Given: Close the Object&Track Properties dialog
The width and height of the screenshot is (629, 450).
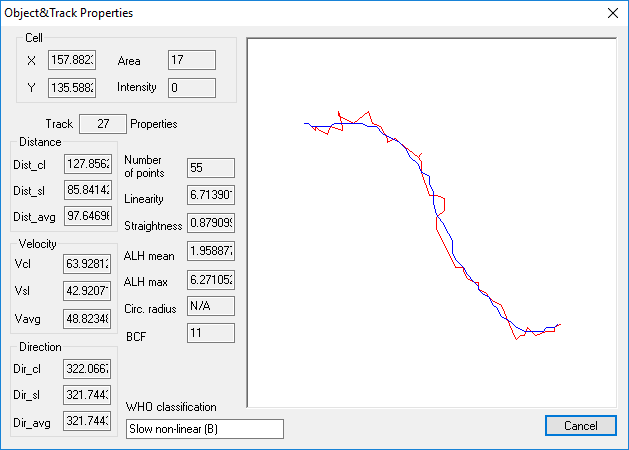Looking at the screenshot, I should click(612, 13).
